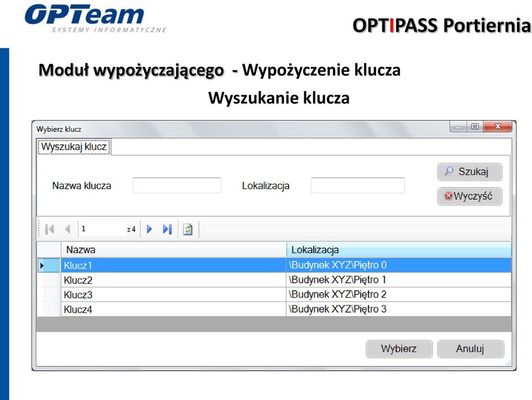Sort by the Nazwa column header
532x400 pixels.
173,250
